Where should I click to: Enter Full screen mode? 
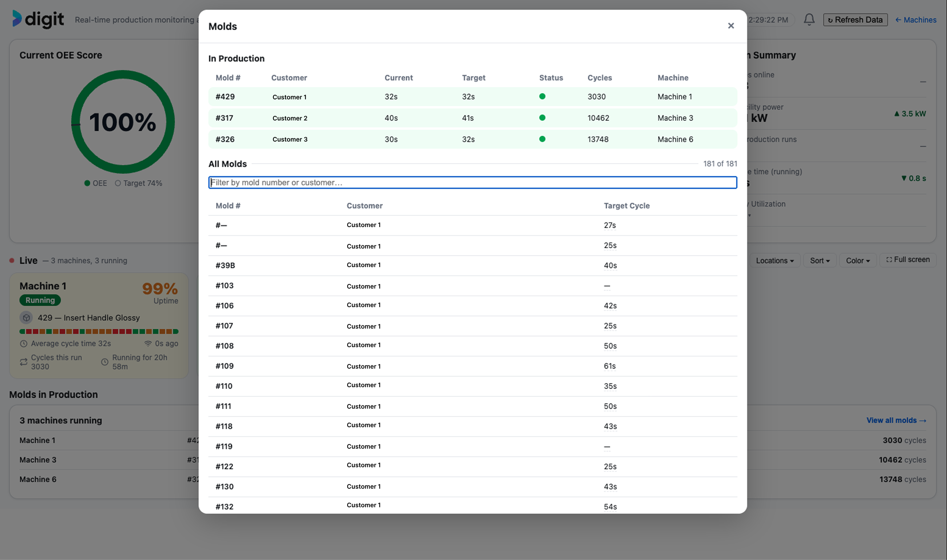[x=908, y=259]
